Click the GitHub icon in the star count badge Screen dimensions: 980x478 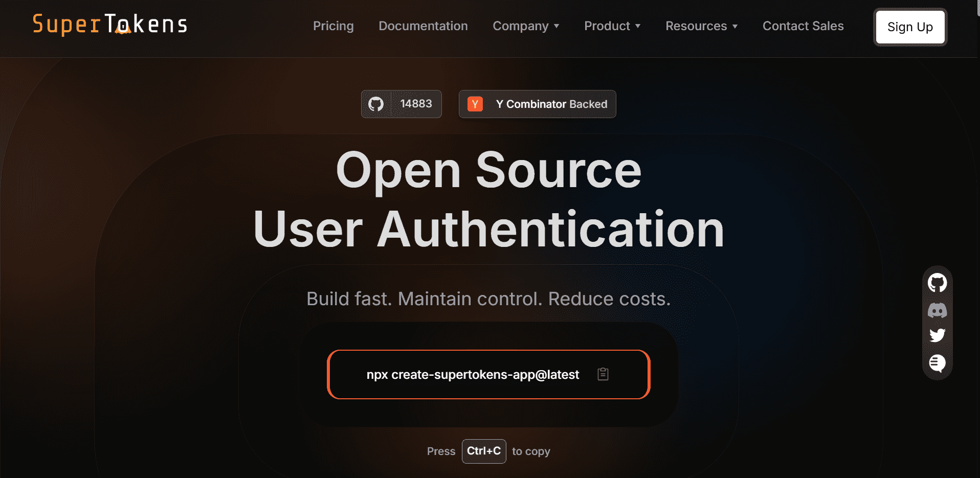coord(376,104)
